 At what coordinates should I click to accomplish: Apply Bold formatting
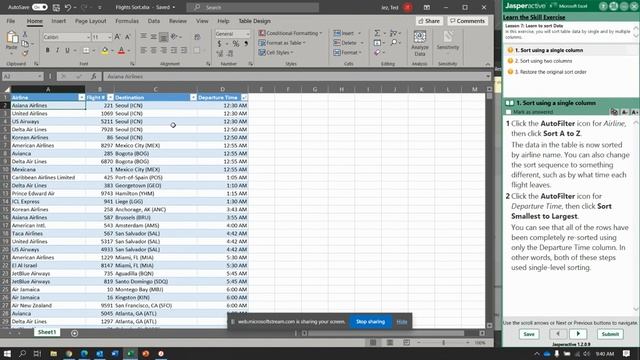(x=47, y=50)
